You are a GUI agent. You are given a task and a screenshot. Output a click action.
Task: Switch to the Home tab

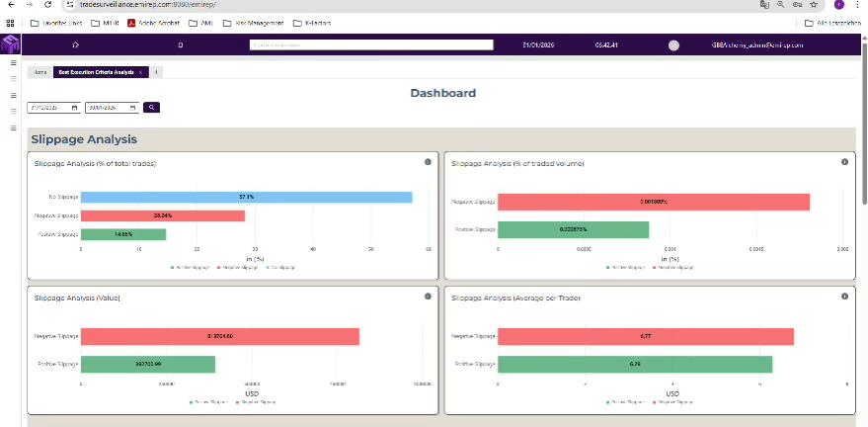tap(40, 72)
